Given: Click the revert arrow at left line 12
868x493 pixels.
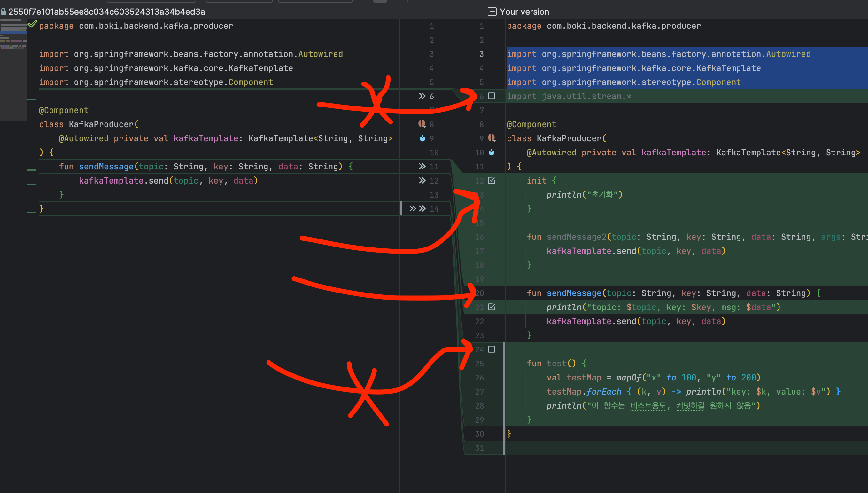Looking at the screenshot, I should pyautogui.click(x=422, y=180).
